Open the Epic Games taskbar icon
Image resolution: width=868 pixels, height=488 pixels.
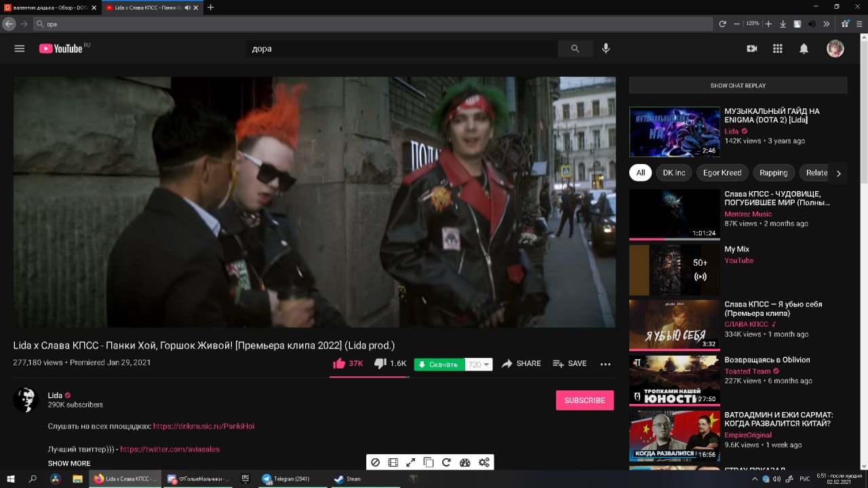click(x=245, y=479)
